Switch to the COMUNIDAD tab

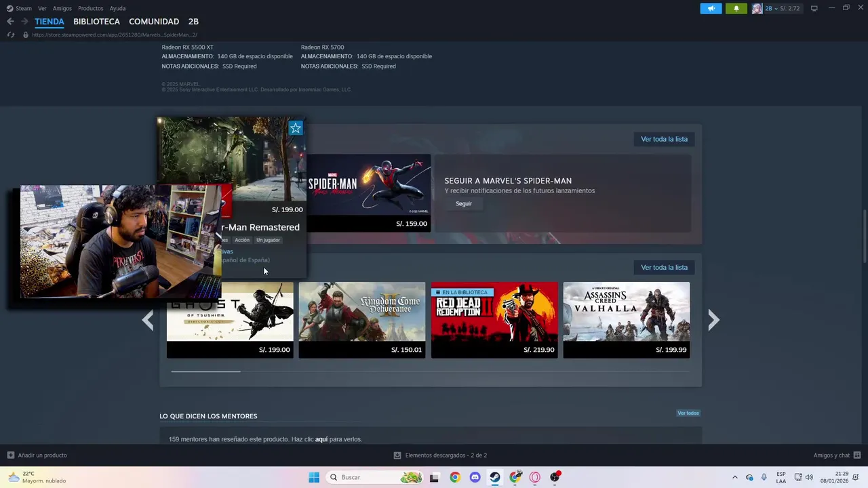point(154,22)
